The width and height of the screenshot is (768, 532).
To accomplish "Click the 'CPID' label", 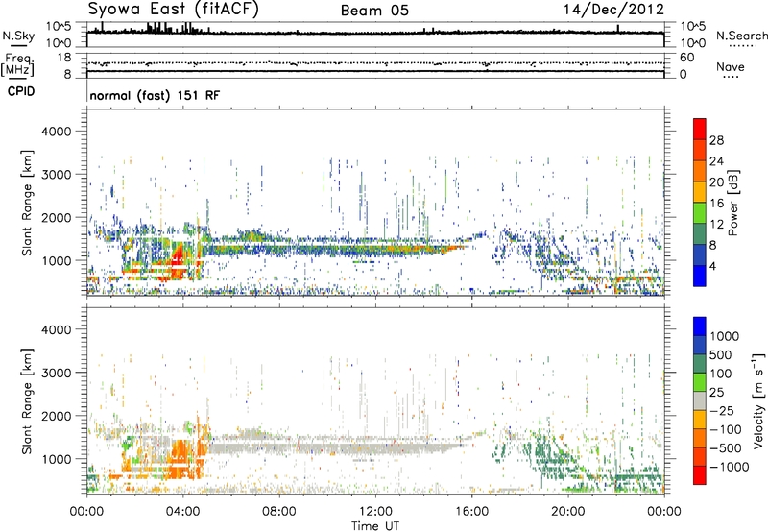I will 21,91.
